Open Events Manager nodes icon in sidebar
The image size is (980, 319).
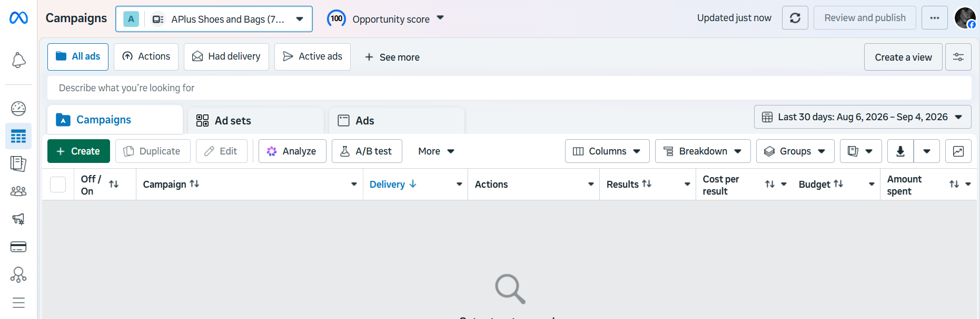coord(18,274)
